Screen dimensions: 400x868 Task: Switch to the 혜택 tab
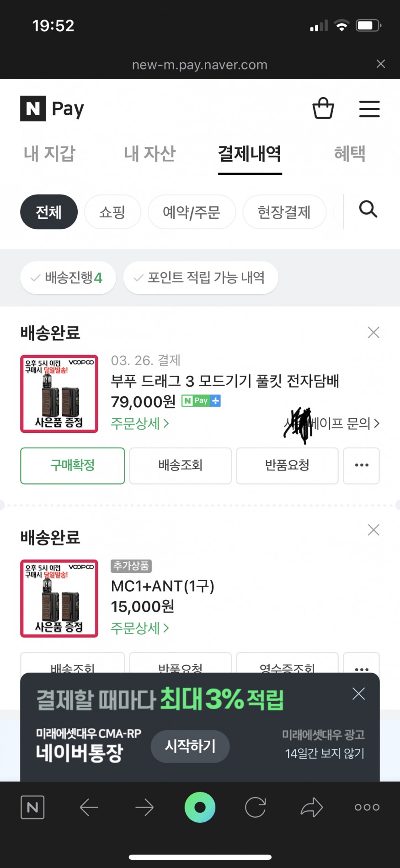click(350, 154)
